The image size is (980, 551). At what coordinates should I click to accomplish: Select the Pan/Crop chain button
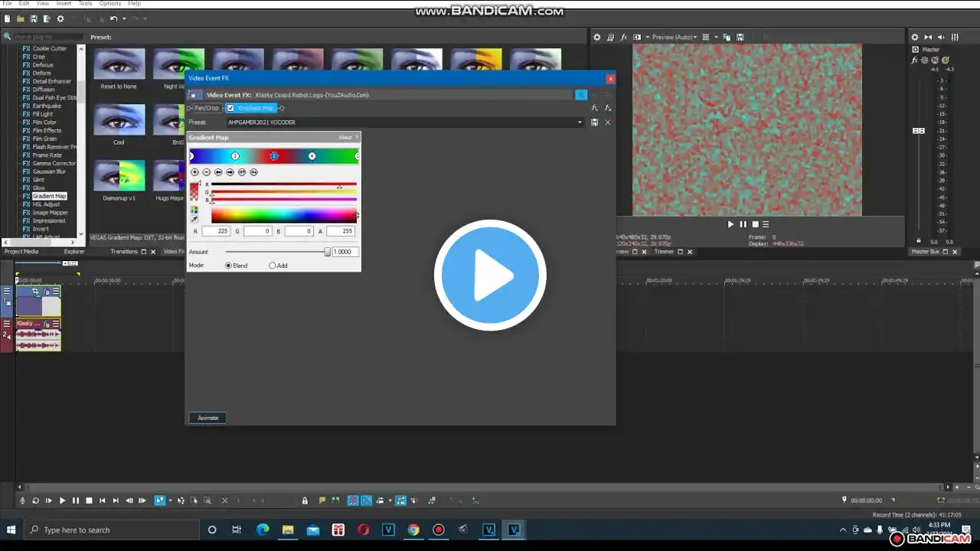point(206,108)
